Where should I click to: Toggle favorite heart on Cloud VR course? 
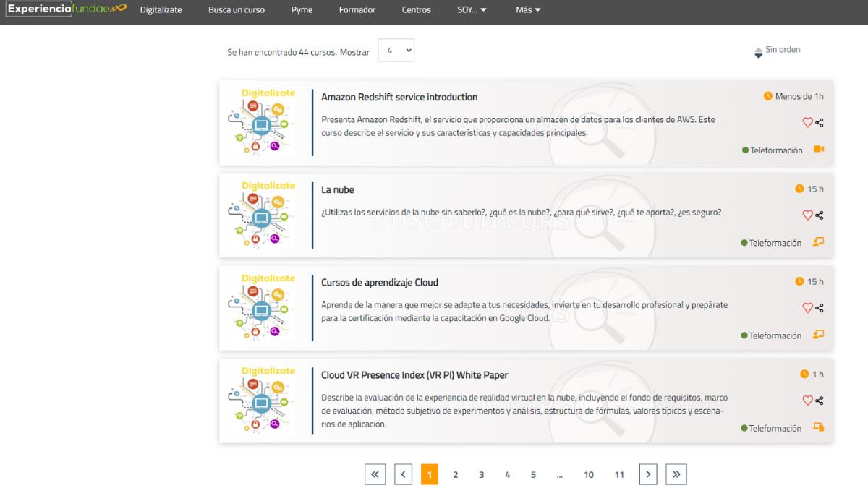click(x=808, y=401)
